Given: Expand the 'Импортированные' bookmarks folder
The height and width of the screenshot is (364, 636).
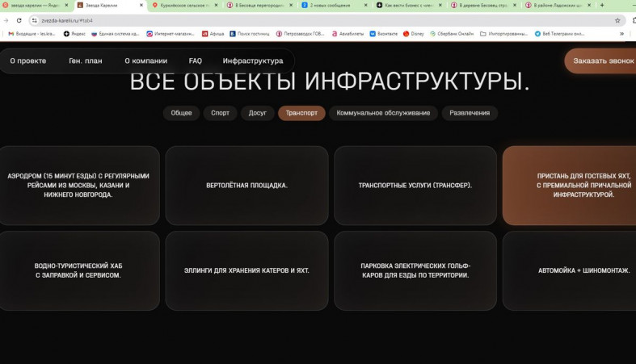Looking at the screenshot, I should click(x=504, y=34).
